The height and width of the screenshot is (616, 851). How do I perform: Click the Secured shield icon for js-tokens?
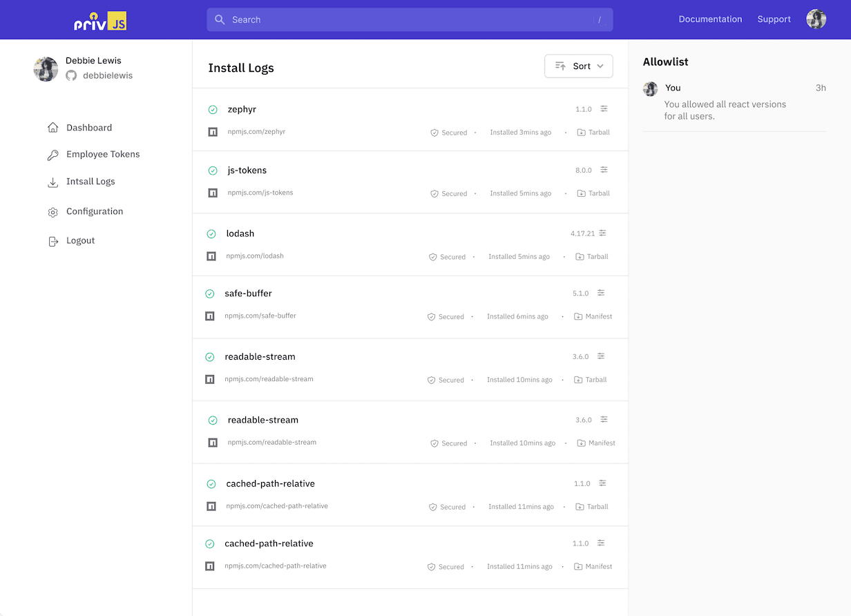tap(434, 193)
